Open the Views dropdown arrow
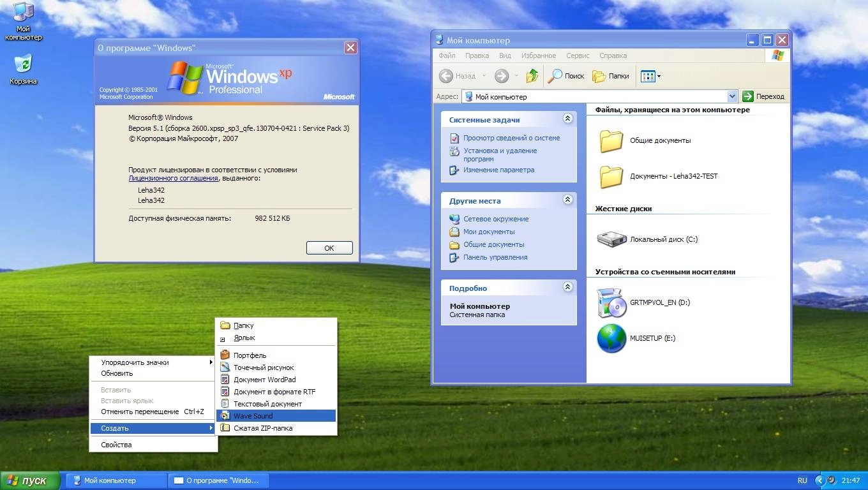The width and height of the screenshot is (868, 490). [x=659, y=77]
